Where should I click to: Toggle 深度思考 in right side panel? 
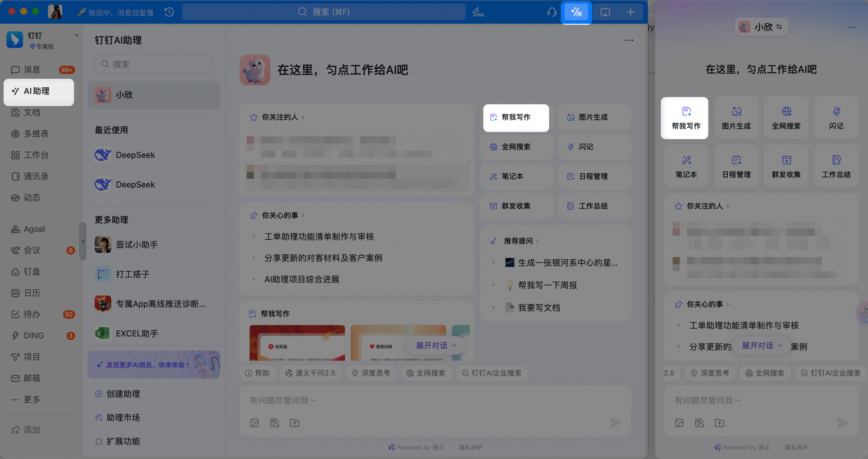[710, 373]
